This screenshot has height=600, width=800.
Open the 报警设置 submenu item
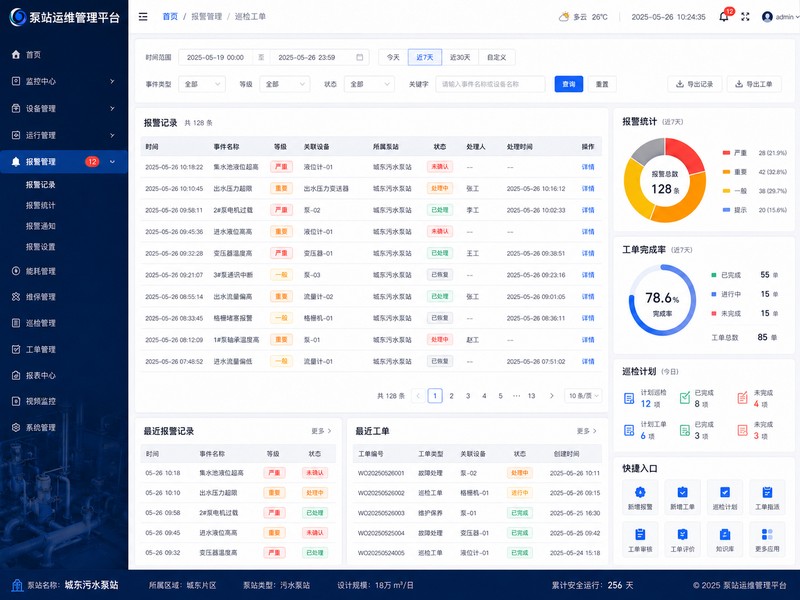coord(41,247)
